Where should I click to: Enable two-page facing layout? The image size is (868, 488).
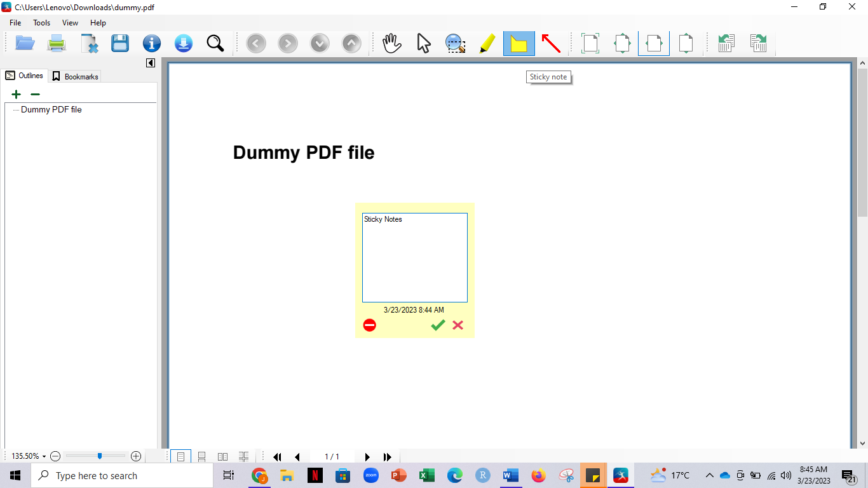tap(223, 456)
